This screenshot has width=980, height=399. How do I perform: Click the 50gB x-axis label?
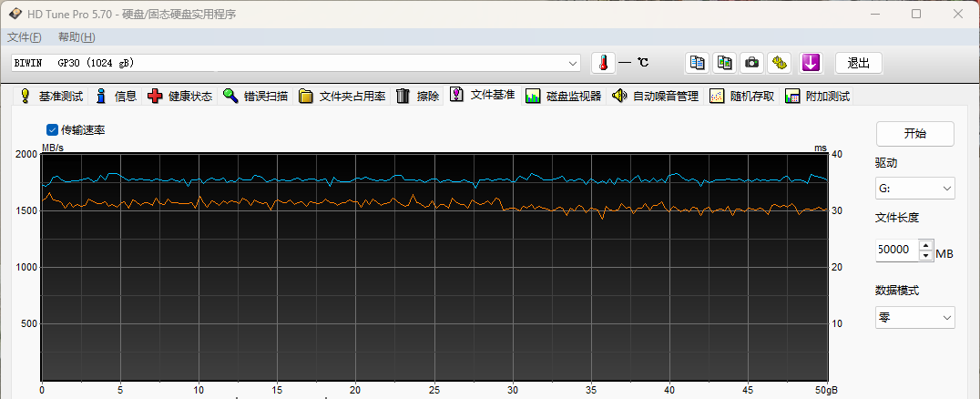(826, 388)
